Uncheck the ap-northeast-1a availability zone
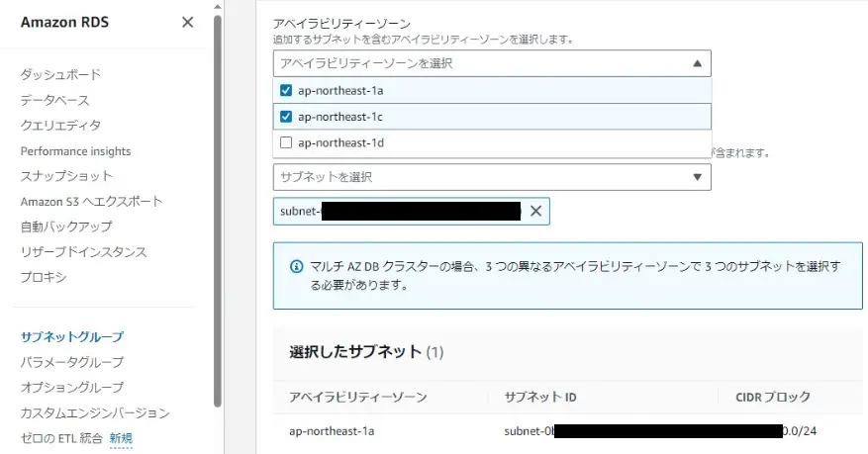Image resolution: width=868 pixels, height=454 pixels. [x=287, y=91]
